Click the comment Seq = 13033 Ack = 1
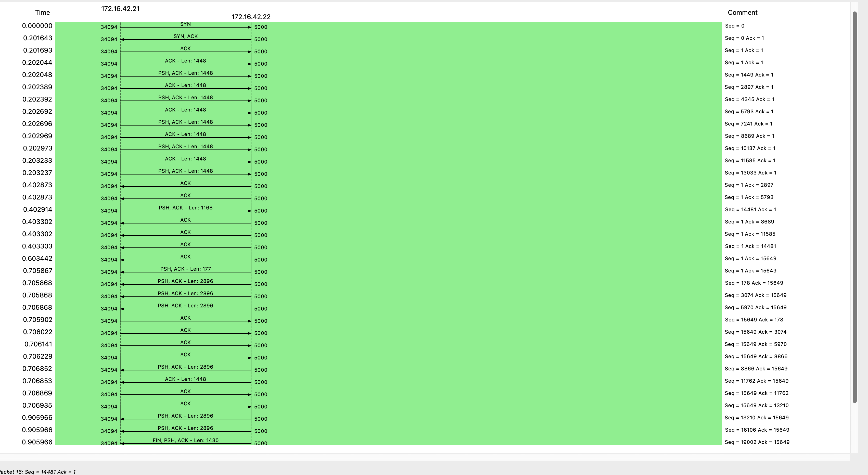The width and height of the screenshot is (868, 475). point(750,173)
